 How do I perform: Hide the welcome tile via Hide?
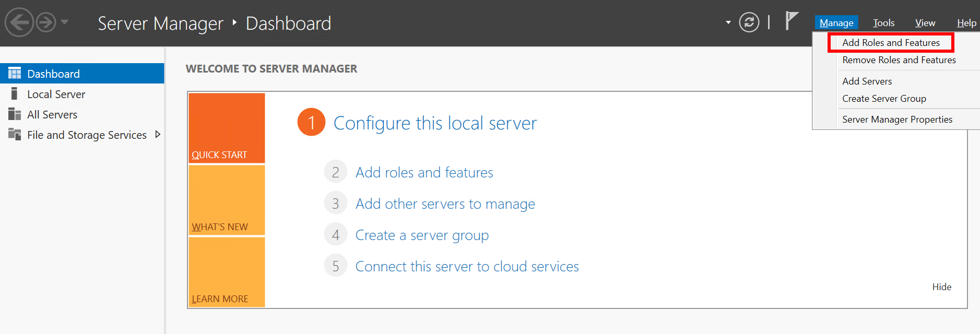click(942, 287)
